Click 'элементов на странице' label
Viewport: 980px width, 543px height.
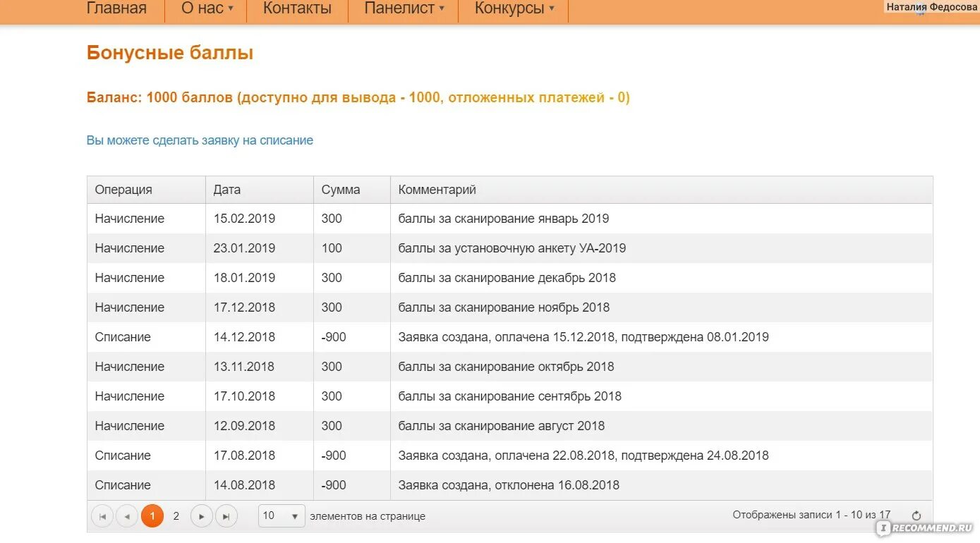tap(368, 516)
